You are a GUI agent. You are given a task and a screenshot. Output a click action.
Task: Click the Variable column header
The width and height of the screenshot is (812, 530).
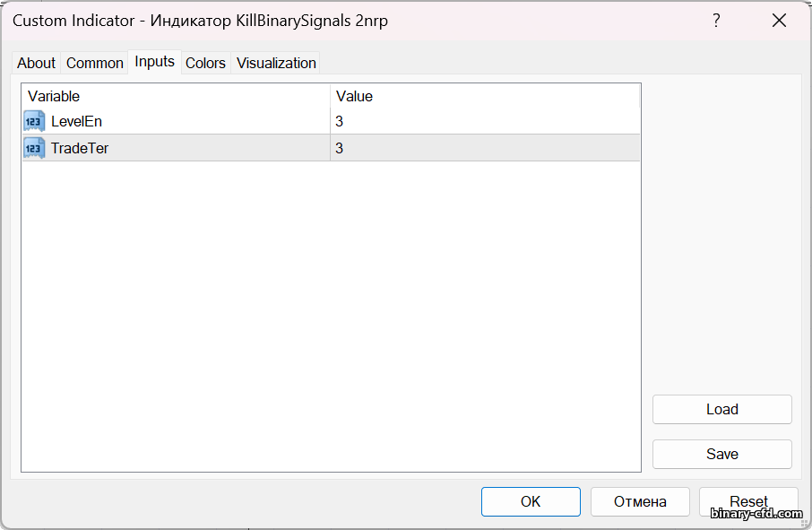(x=176, y=96)
